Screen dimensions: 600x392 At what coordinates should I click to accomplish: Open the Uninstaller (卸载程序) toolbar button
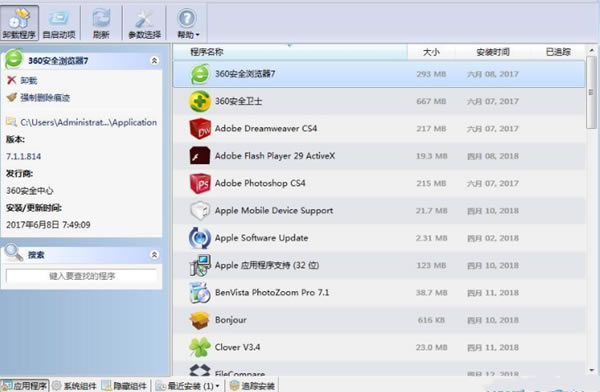click(20, 23)
